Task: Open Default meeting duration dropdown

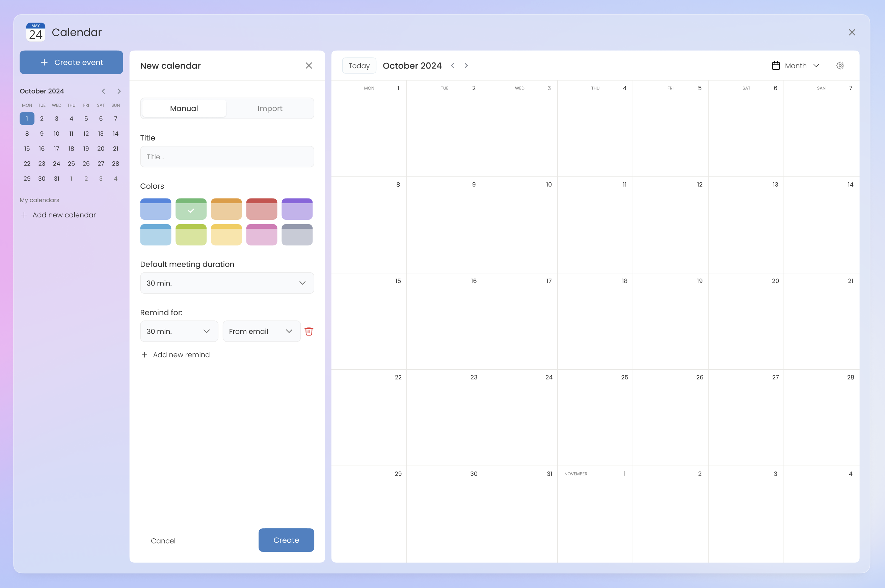Action: (x=227, y=283)
